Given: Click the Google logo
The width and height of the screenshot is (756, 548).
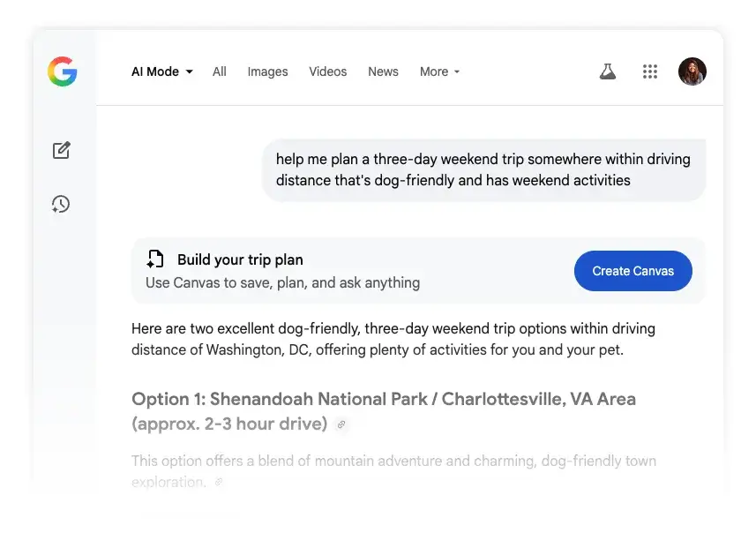Looking at the screenshot, I should (x=62, y=71).
